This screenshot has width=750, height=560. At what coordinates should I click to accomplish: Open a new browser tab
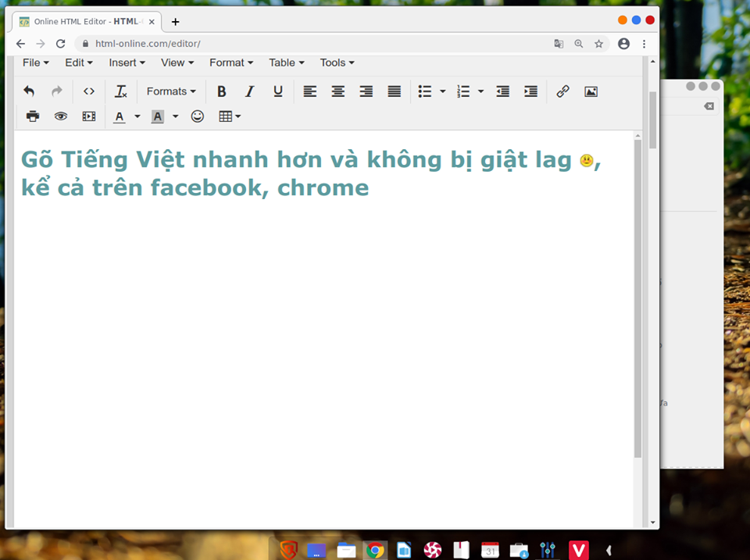(x=176, y=22)
